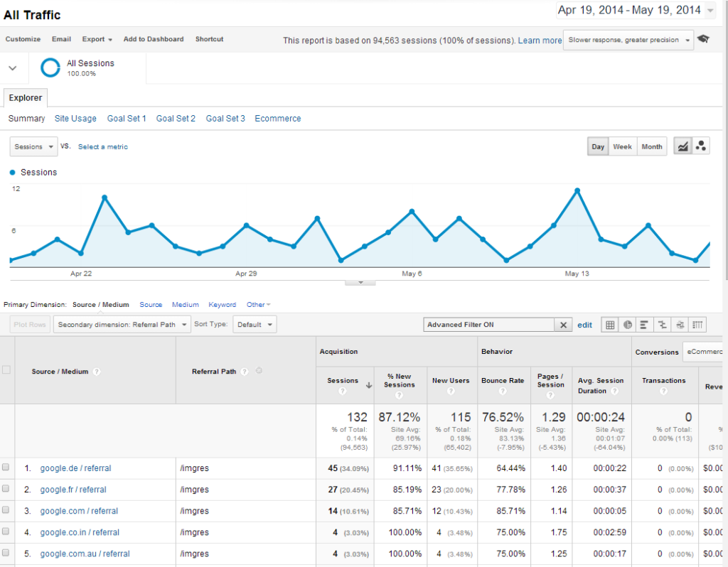
Task: Click the May 13 peak data point
Action: point(577,190)
